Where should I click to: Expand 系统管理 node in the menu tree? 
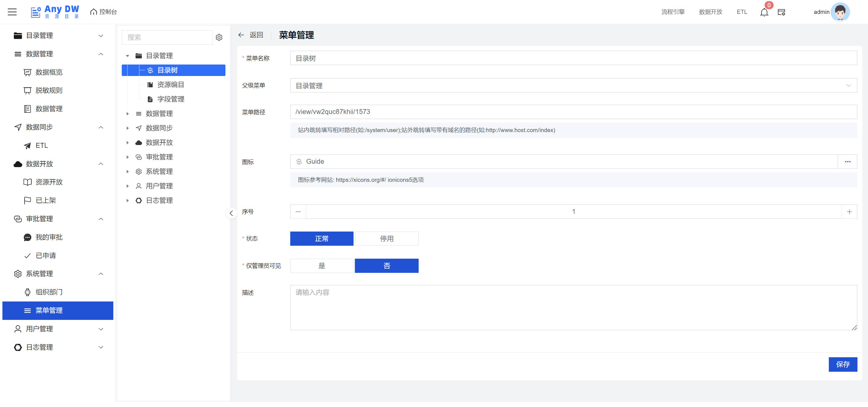click(128, 172)
